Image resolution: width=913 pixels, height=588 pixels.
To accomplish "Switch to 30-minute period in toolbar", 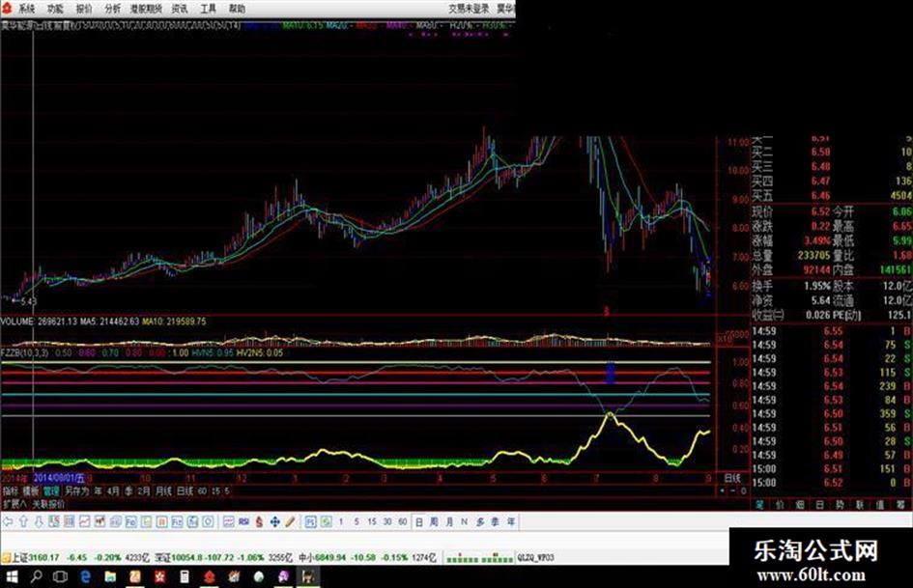I will click(x=387, y=521).
